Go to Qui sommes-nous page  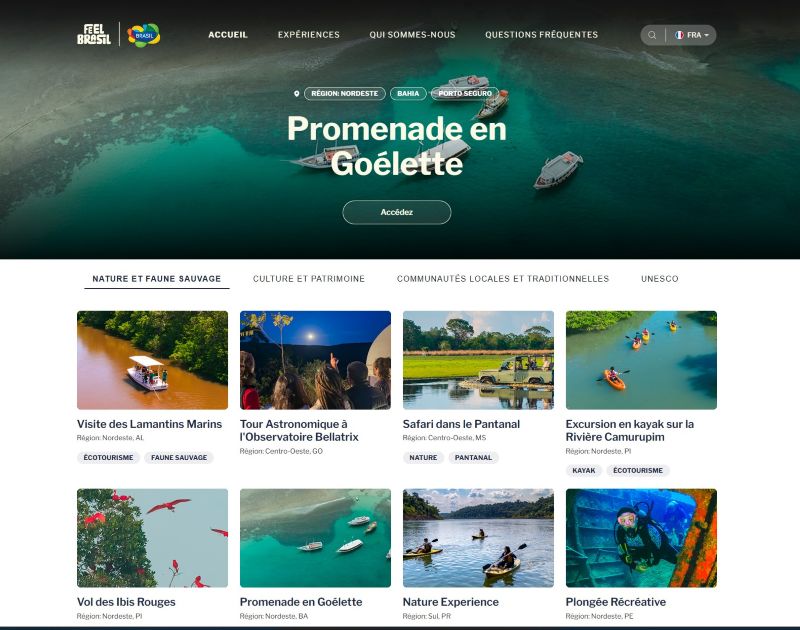point(412,35)
